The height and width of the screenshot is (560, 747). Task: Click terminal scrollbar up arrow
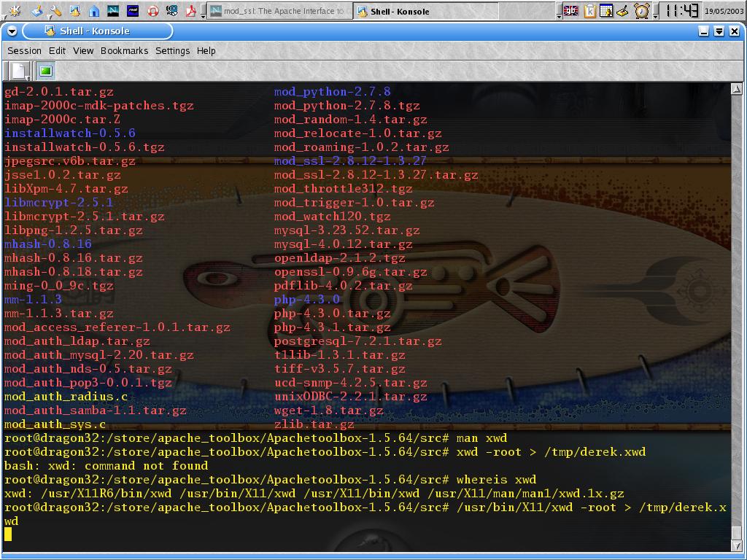pyautogui.click(x=736, y=88)
